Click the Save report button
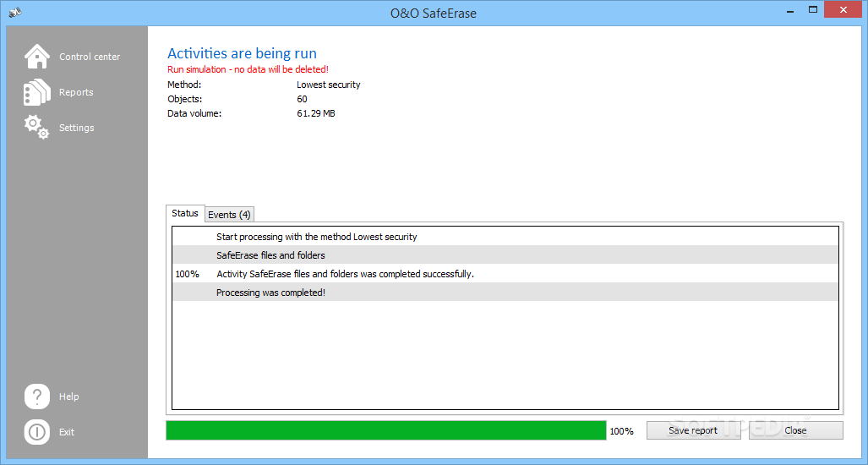The image size is (868, 465). [693, 430]
